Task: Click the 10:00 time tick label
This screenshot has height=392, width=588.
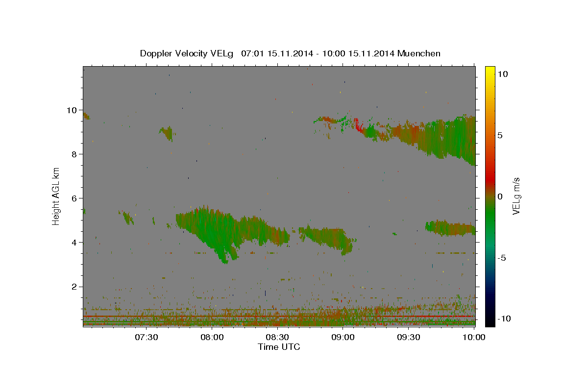Action: (474, 337)
